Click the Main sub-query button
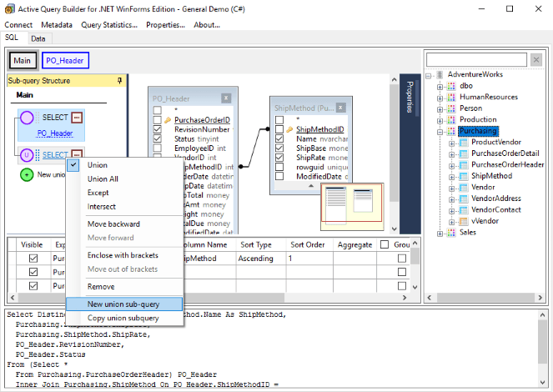The height and width of the screenshot is (392, 553). click(x=23, y=61)
